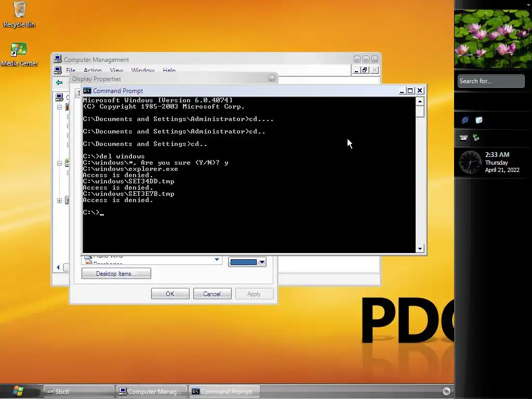Close the Display Properties dialog

pos(272,78)
